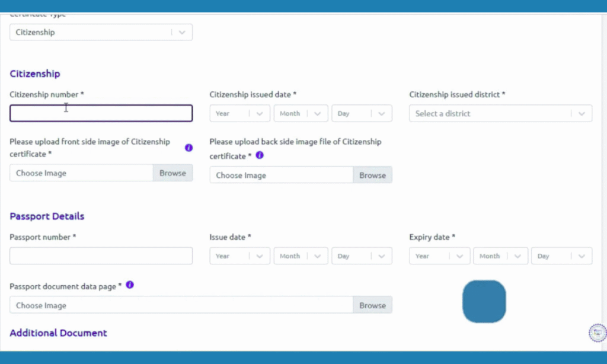Click info icon beside front side image label
This screenshot has width=607, height=364.
pos(189,148)
